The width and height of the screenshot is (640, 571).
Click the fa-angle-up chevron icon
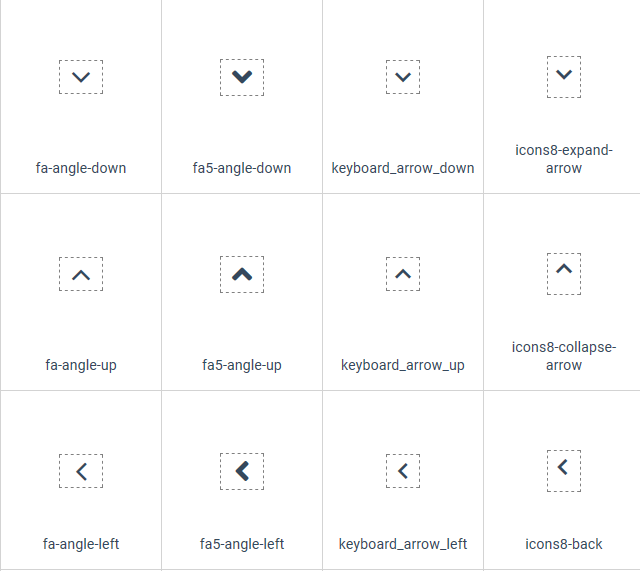point(81,274)
